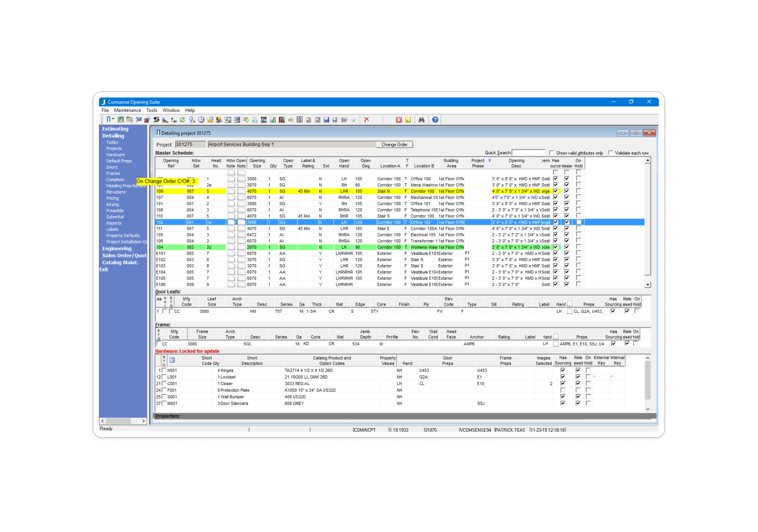Viewport: 758px width, 532px height.
Task: Click the binoculars find icon in toolbar
Action: (421, 120)
